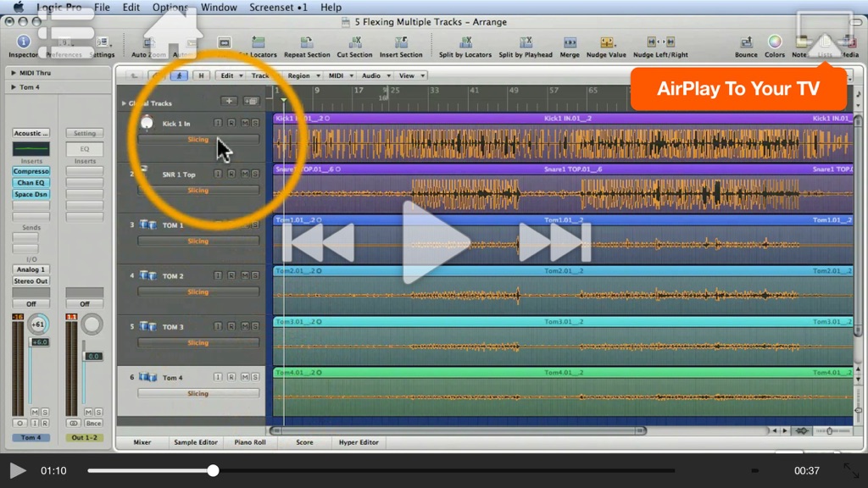Mute the TOM 2 track
The height and width of the screenshot is (488, 868).
245,275
